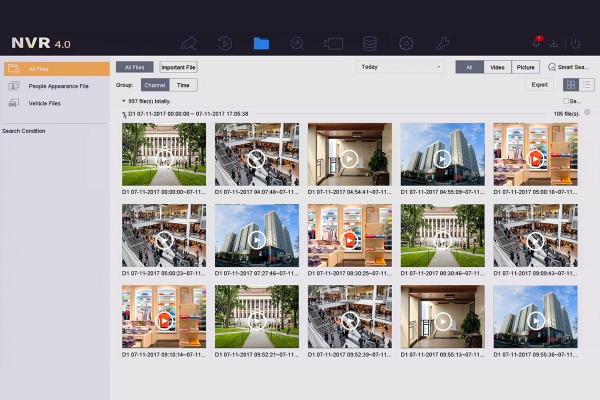This screenshot has height=400, width=600.
Task: Filter files by Picture type
Action: pyautogui.click(x=525, y=67)
